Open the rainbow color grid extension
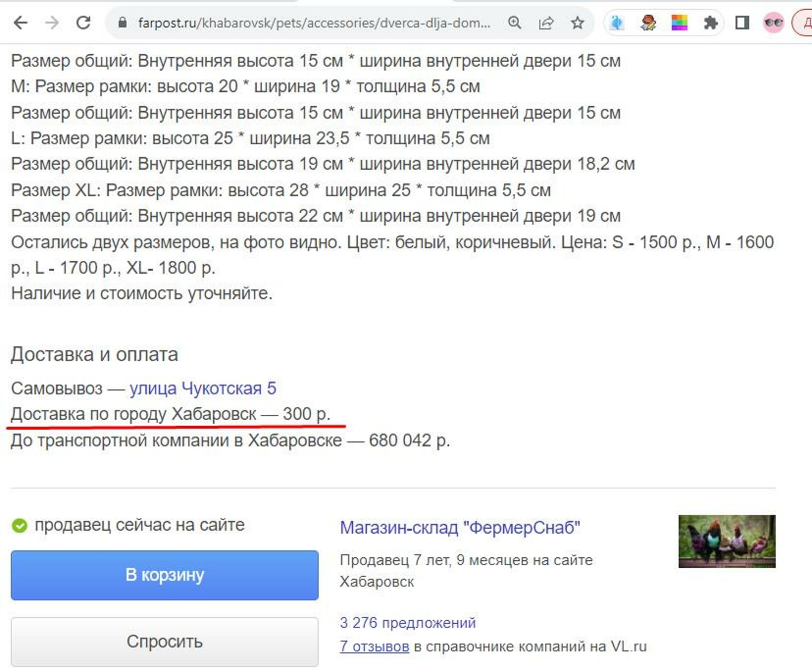The height and width of the screenshot is (672, 812). point(679,22)
